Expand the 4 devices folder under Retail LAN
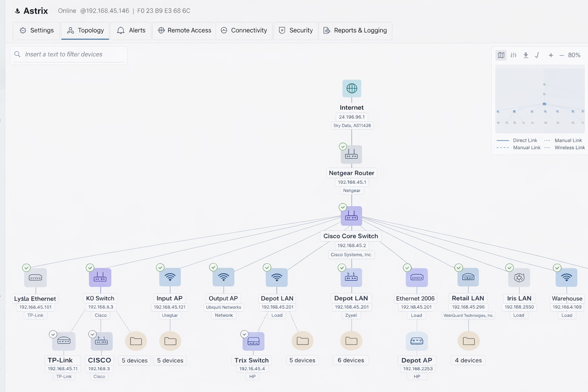Screen dimensions: 588x392 [468, 341]
